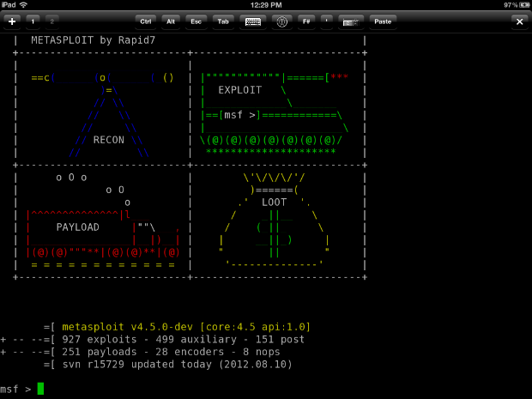Paste clipboard text into terminal
The width and height of the screenshot is (532, 399).
click(384, 21)
